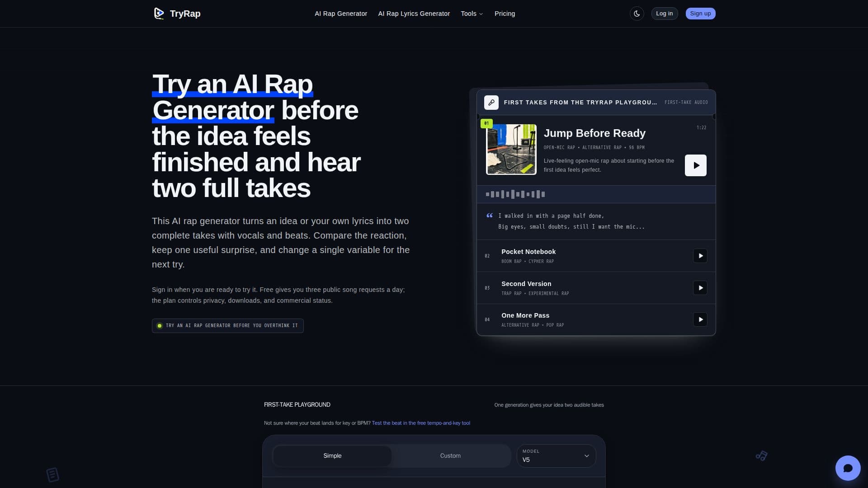Go to the Pricing page
The width and height of the screenshot is (868, 488).
coord(505,14)
